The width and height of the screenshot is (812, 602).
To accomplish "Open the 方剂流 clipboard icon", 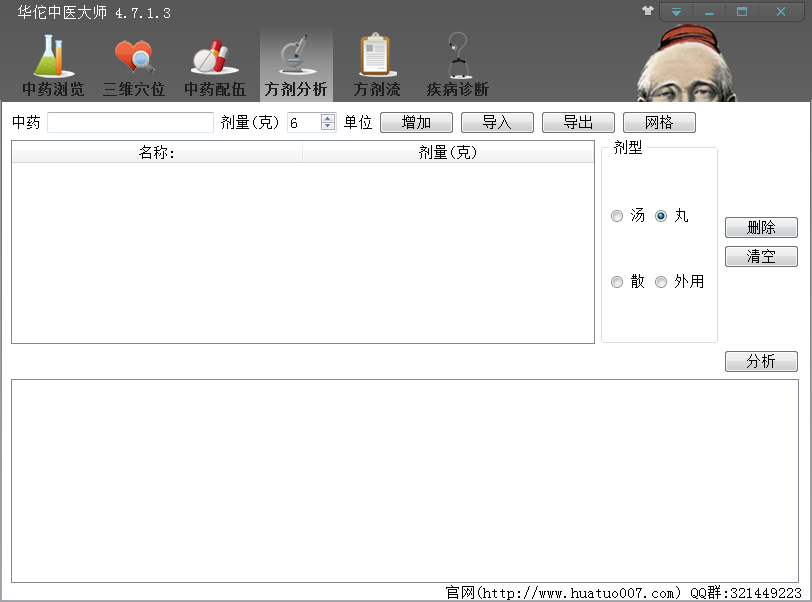I will 377,65.
